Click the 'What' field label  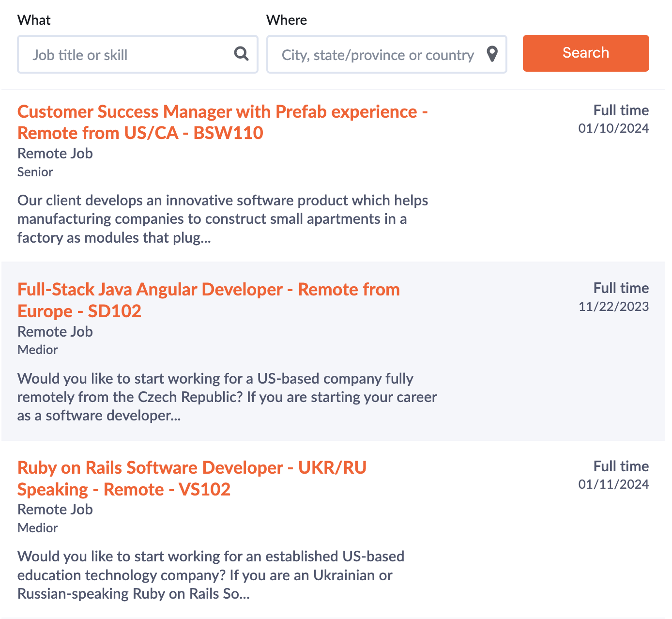34,20
